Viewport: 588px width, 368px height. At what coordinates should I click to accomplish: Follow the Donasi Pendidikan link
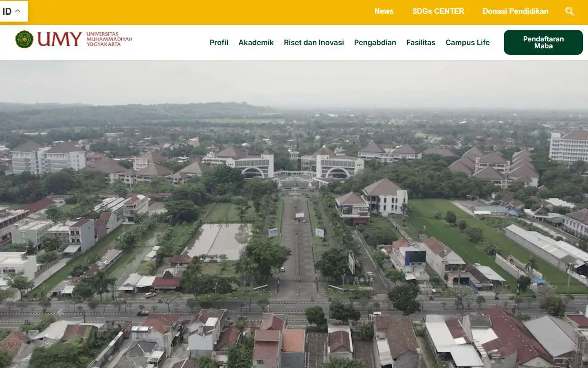(515, 11)
